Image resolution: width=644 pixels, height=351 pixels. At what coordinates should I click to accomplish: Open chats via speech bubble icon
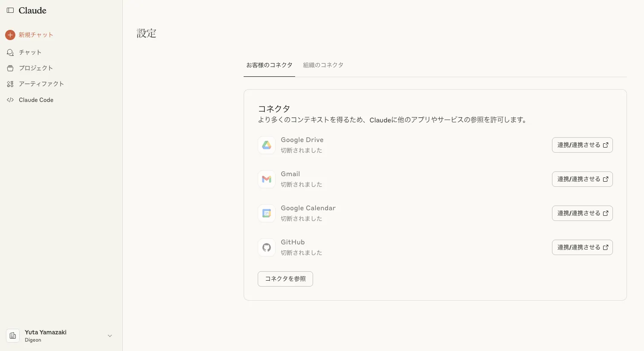click(x=10, y=52)
